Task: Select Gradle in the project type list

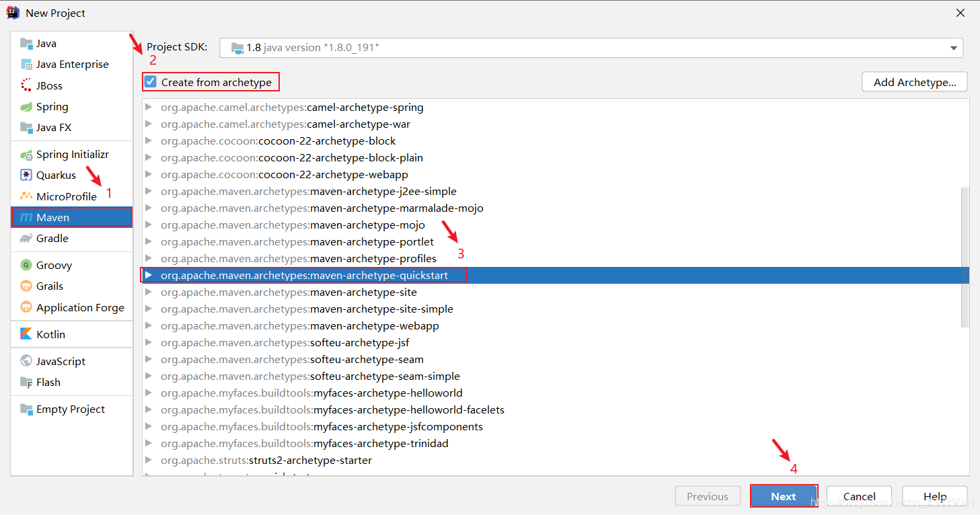Action: [72, 239]
